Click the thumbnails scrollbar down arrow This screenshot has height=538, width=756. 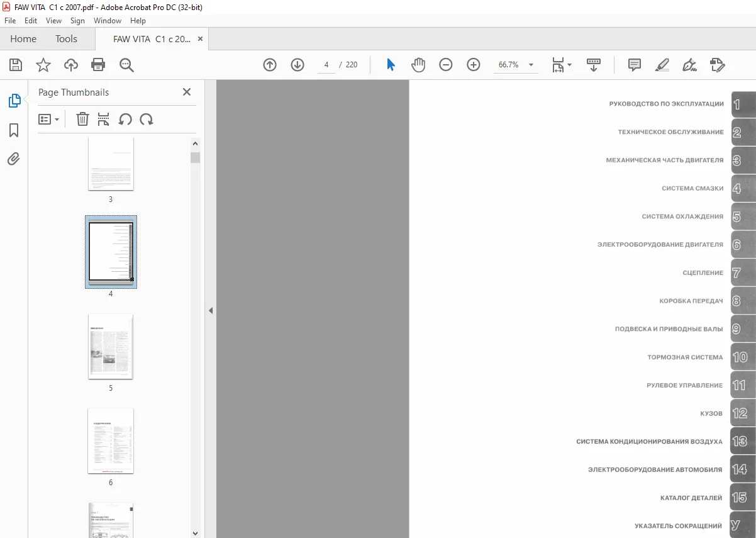(x=195, y=533)
